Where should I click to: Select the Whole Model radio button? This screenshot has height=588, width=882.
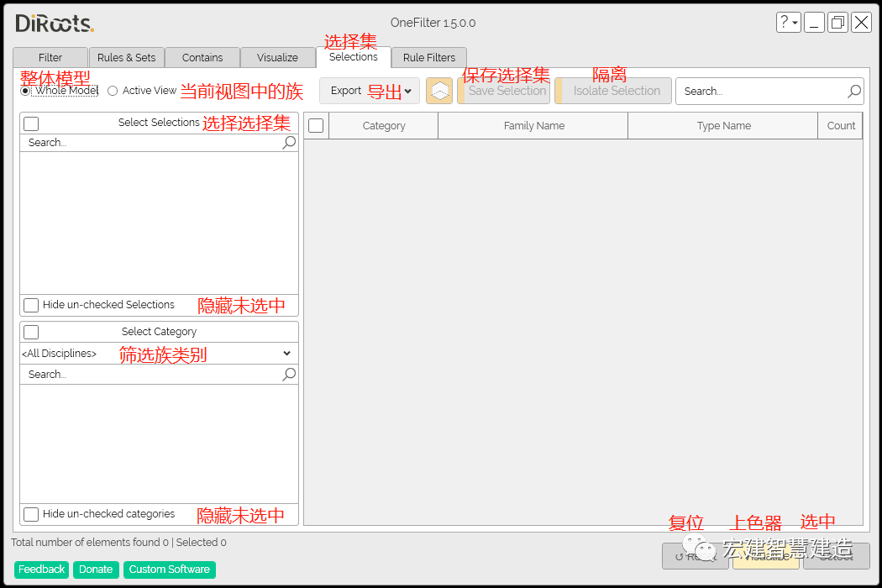[24, 90]
